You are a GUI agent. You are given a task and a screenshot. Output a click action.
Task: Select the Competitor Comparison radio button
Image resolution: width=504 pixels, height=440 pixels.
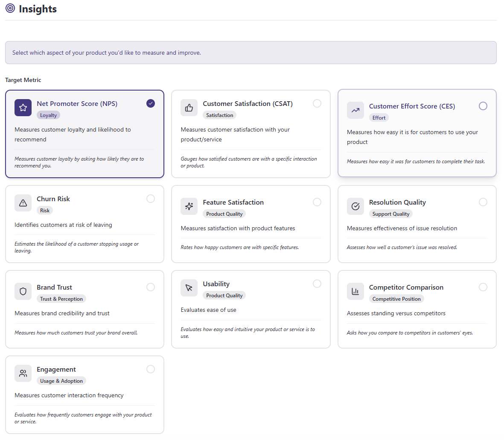pos(483,287)
